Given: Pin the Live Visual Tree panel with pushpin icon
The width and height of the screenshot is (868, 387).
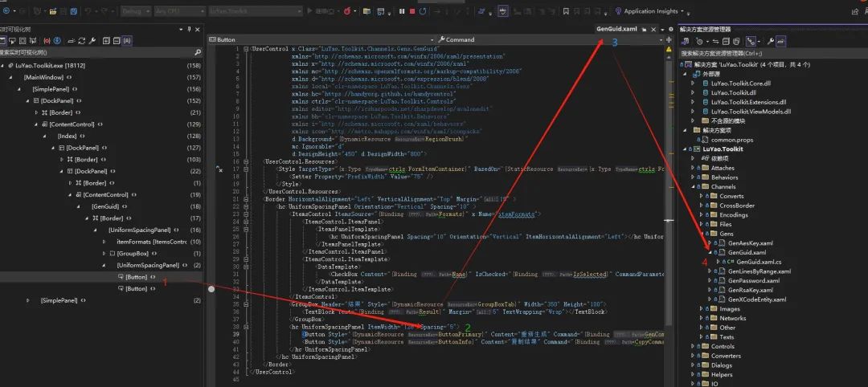Looking at the screenshot, I should pyautogui.click(x=189, y=29).
